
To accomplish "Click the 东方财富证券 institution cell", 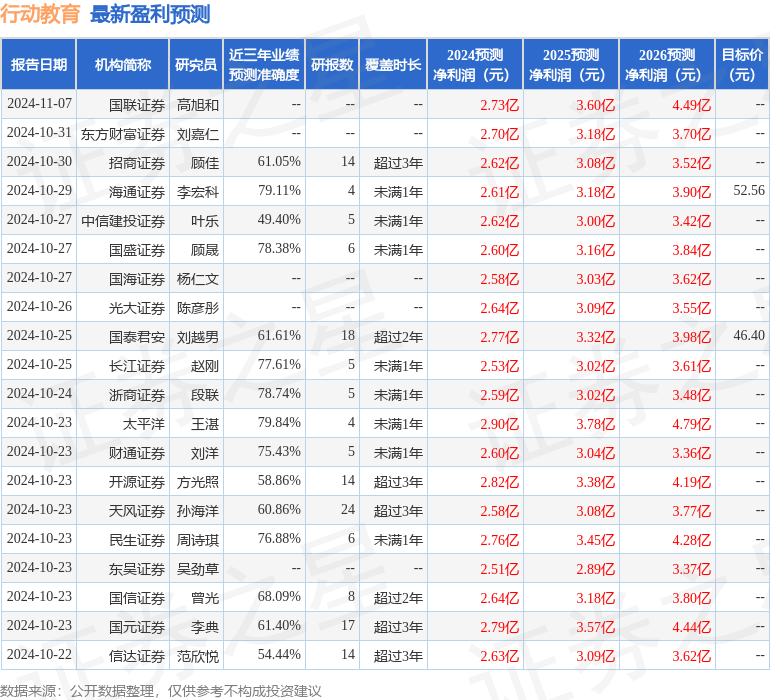I will (x=123, y=134).
